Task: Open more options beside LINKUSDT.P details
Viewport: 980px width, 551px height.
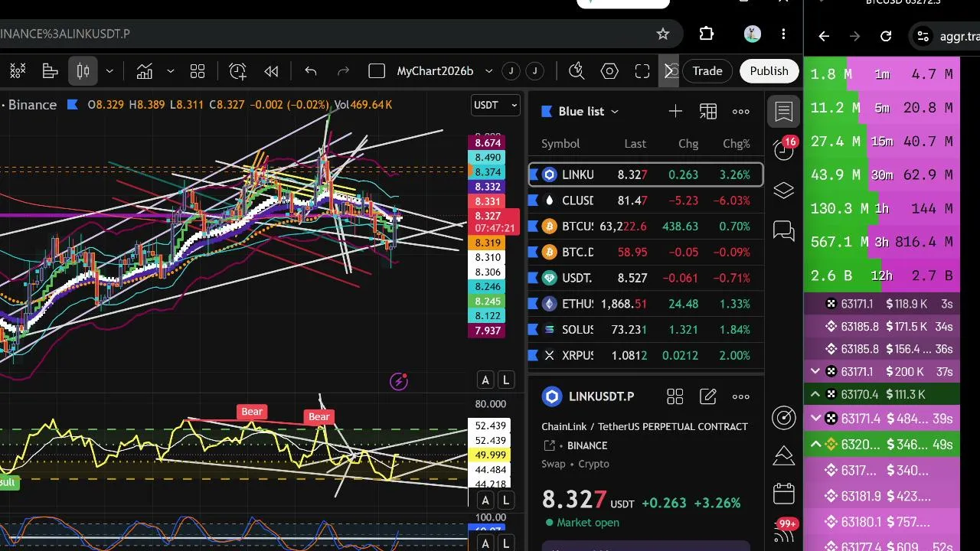Action: [x=741, y=396]
